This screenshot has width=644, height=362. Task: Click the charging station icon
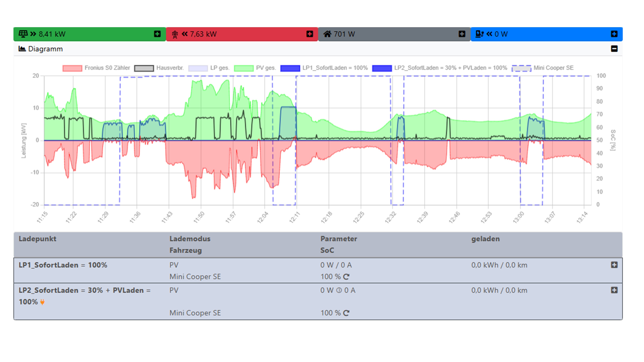click(479, 34)
